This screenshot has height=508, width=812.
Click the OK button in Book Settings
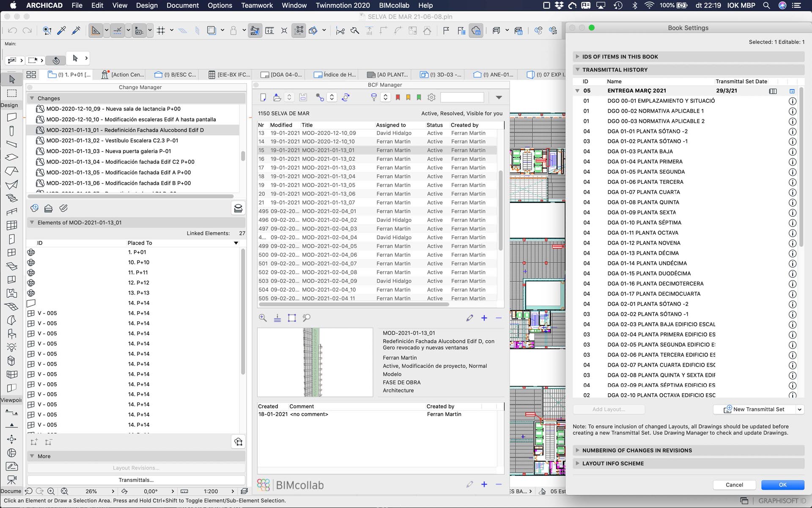click(782, 485)
